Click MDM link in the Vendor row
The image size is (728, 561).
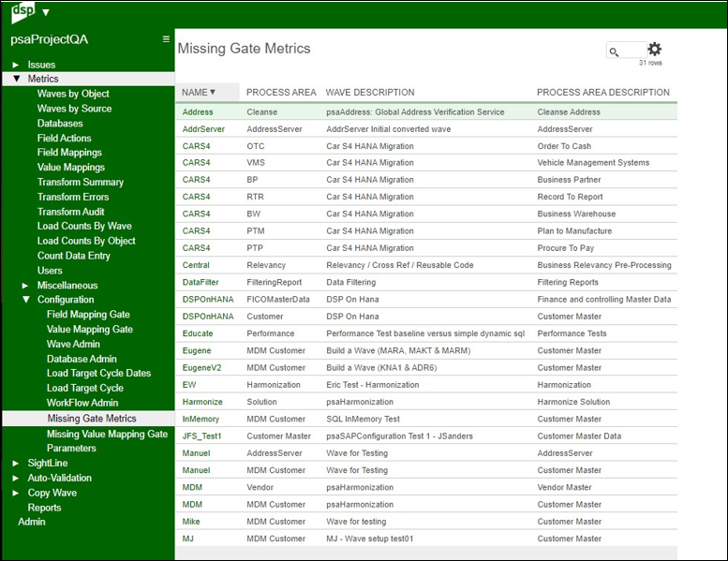[x=192, y=488]
